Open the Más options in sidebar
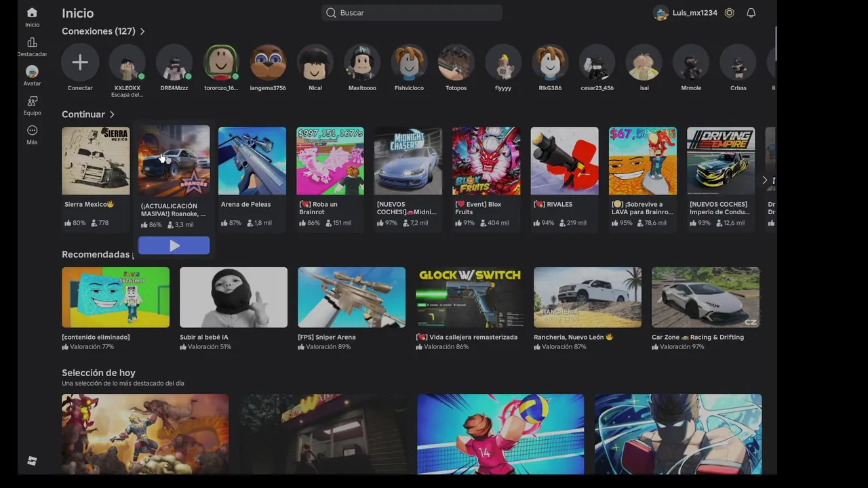Viewport: 868px width, 488px height. point(32,130)
